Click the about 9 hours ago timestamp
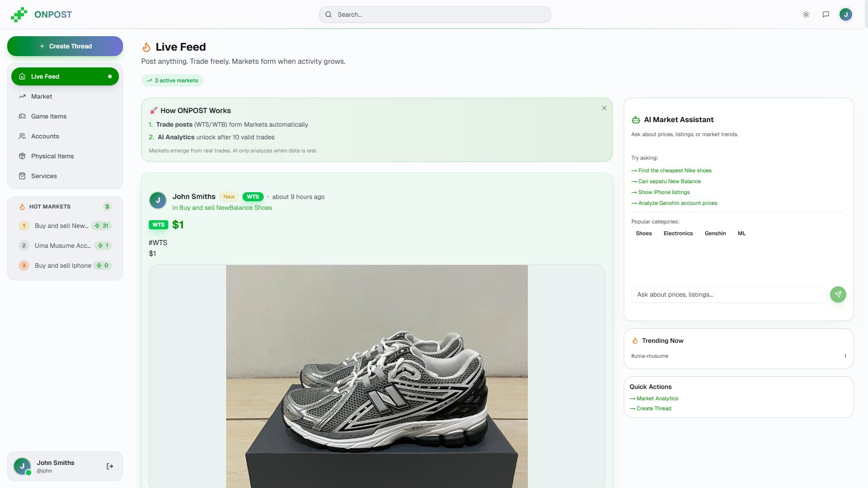Viewport: 868px width, 488px height. pyautogui.click(x=299, y=197)
